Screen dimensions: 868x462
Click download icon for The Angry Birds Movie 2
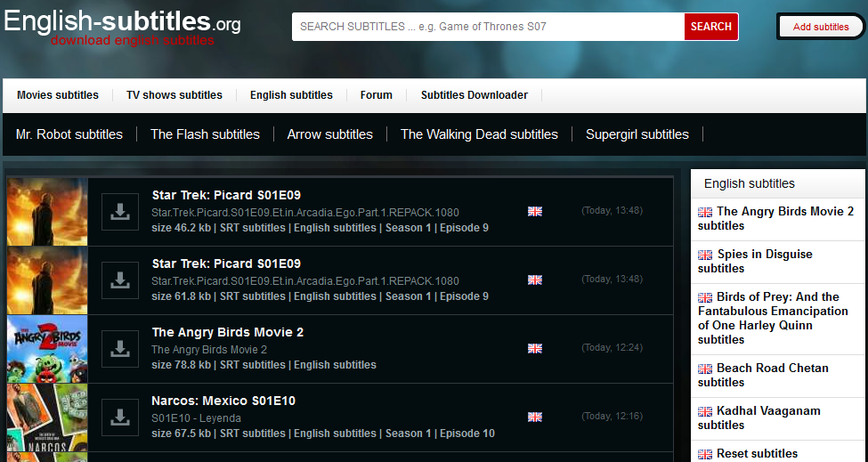point(120,349)
